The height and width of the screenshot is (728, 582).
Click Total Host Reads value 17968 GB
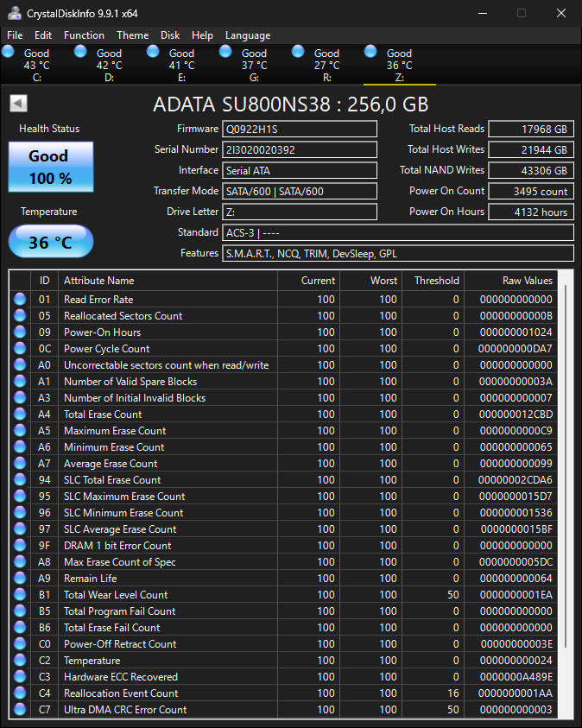click(x=531, y=129)
